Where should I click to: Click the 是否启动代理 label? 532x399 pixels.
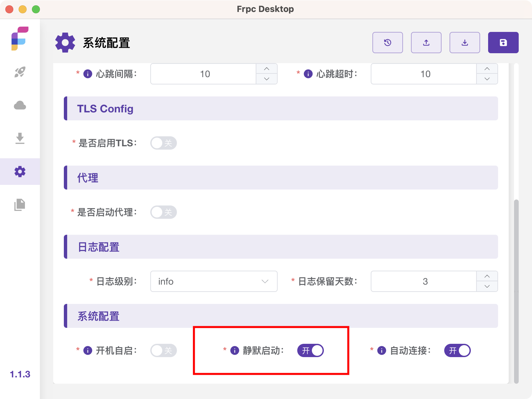pos(107,212)
